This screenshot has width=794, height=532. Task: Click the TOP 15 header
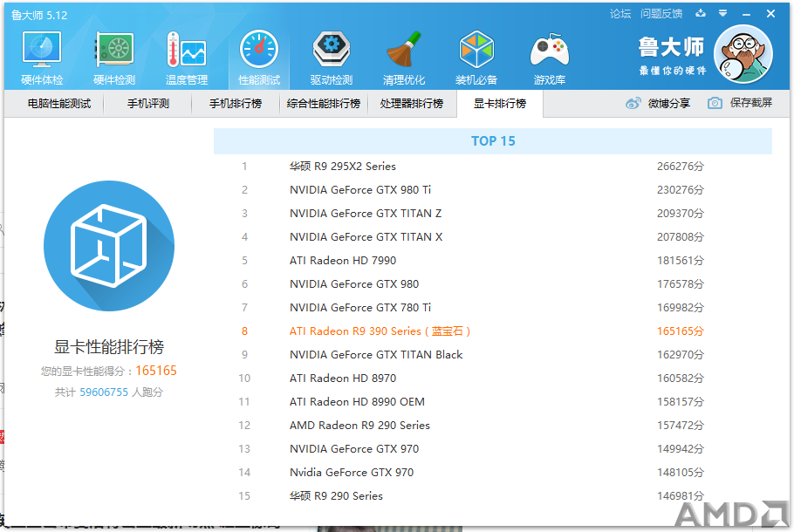point(493,141)
